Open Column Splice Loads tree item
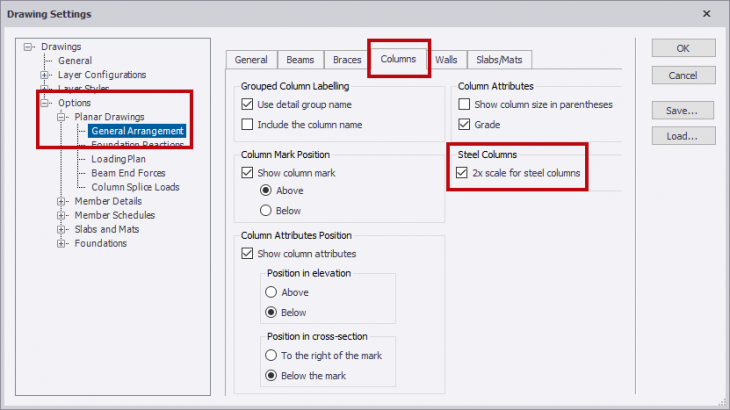Screen dimensions: 730x410 pos(135,187)
